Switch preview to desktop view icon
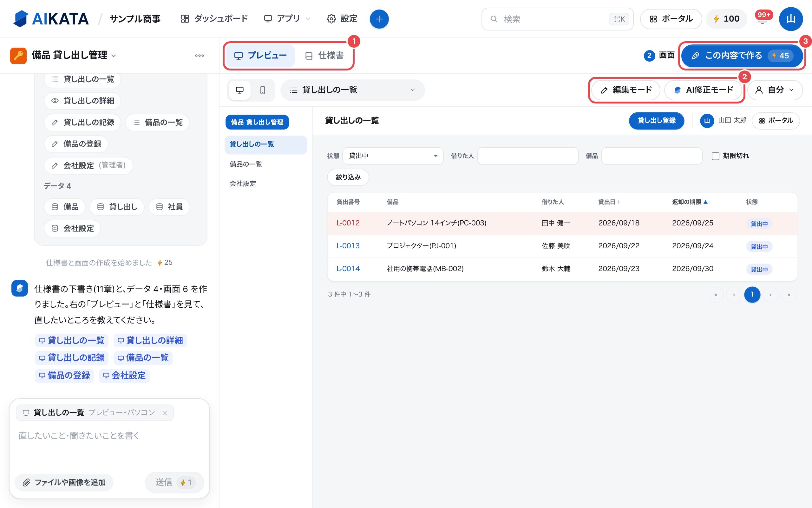This screenshot has width=812, height=508. (x=239, y=90)
